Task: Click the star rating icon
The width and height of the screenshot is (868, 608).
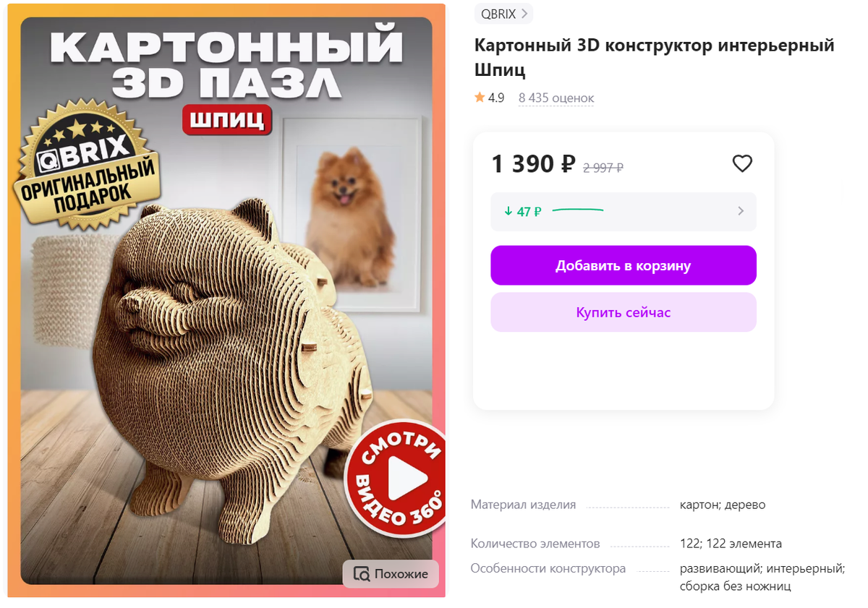Action: coord(480,98)
